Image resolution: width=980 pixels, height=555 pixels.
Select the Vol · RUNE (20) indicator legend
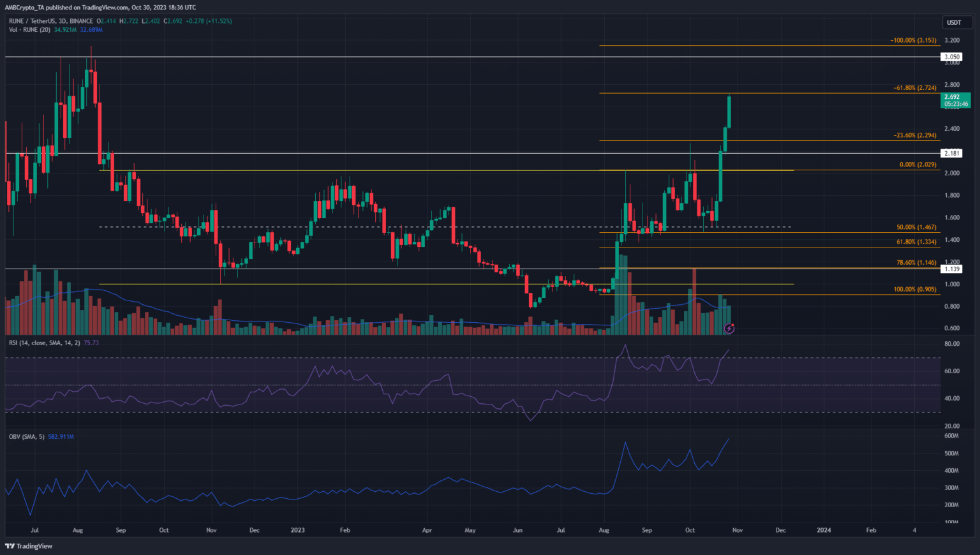click(x=30, y=30)
